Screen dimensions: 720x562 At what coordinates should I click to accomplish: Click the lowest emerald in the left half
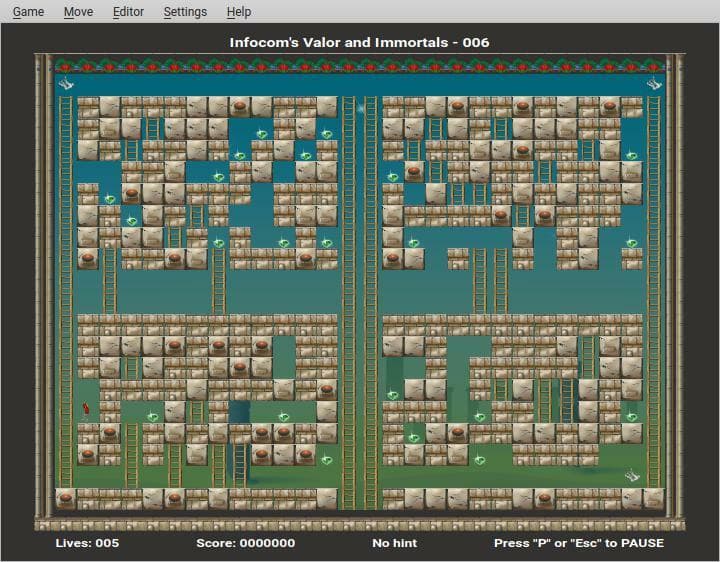[x=326, y=460]
